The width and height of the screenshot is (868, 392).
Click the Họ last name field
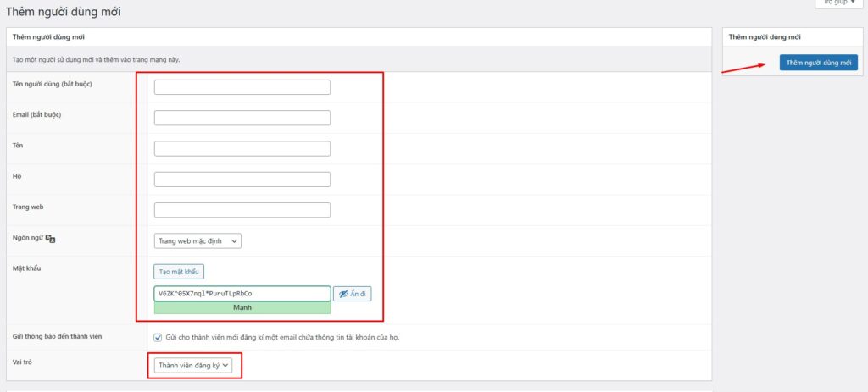(242, 179)
